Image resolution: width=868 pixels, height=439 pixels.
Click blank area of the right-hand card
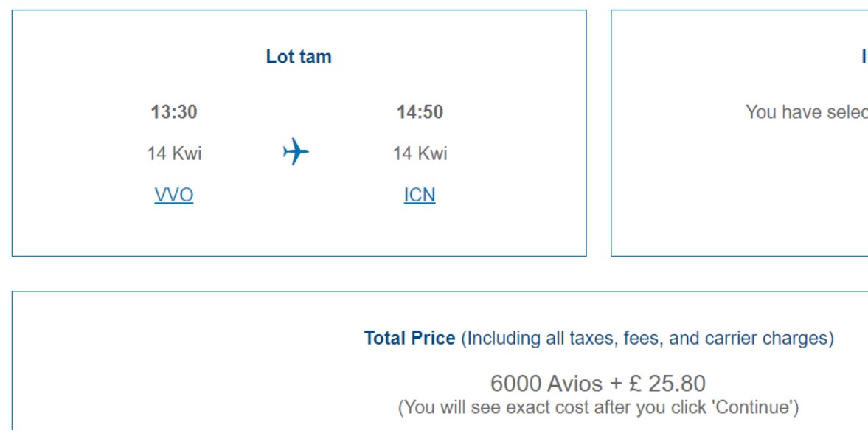[742, 199]
